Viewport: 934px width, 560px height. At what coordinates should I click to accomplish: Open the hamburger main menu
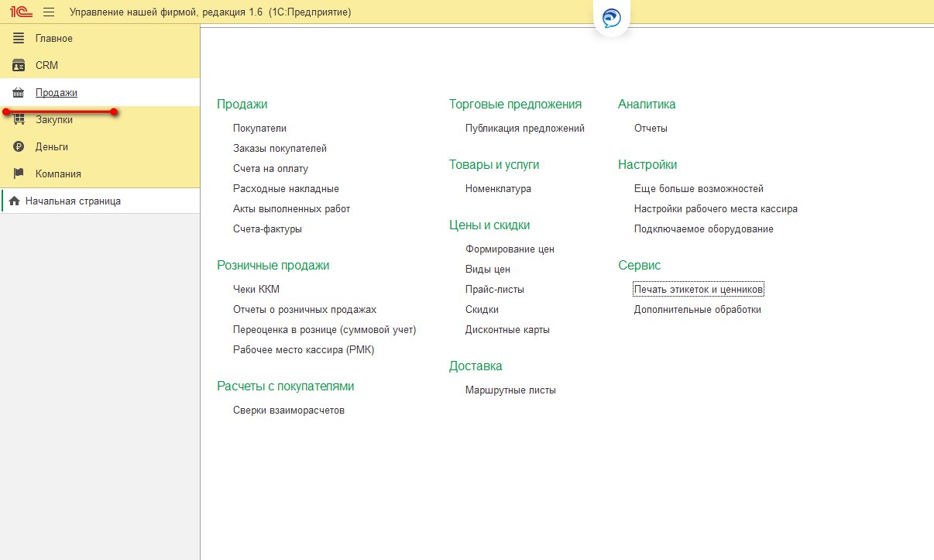(x=49, y=12)
